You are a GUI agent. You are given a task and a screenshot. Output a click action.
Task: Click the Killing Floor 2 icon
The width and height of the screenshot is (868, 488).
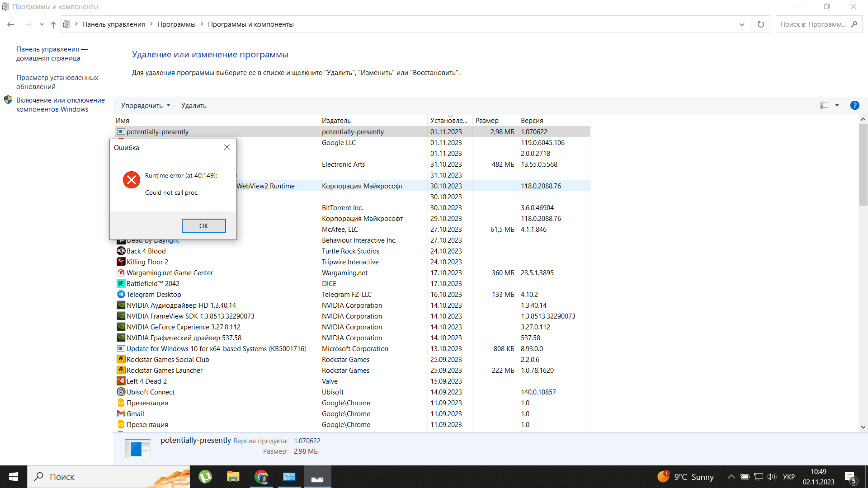121,262
